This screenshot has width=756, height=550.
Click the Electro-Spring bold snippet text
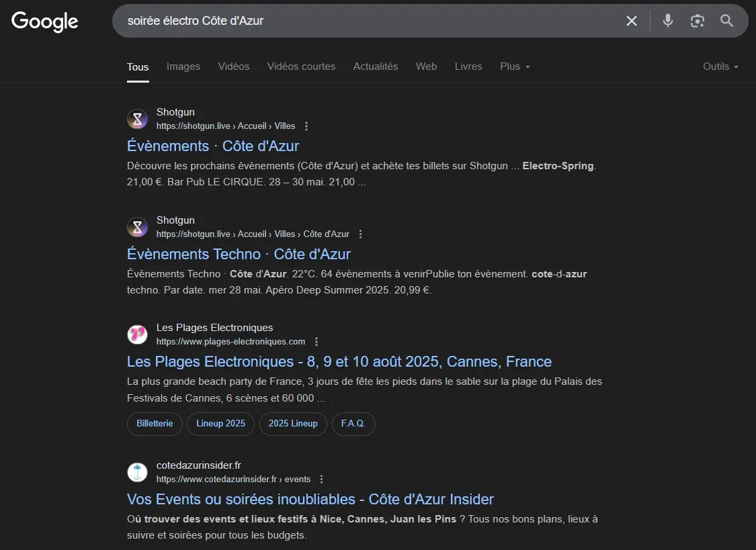558,166
